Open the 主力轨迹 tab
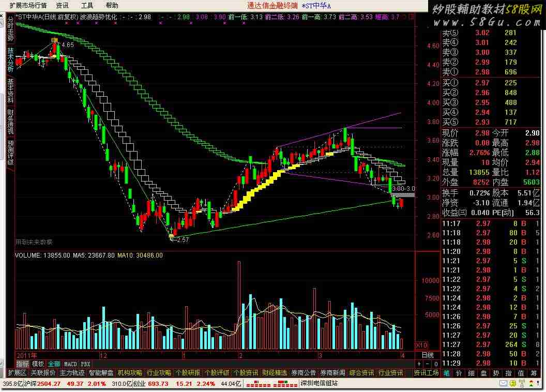Viewport: 546px width, 392px height. [x=72, y=373]
